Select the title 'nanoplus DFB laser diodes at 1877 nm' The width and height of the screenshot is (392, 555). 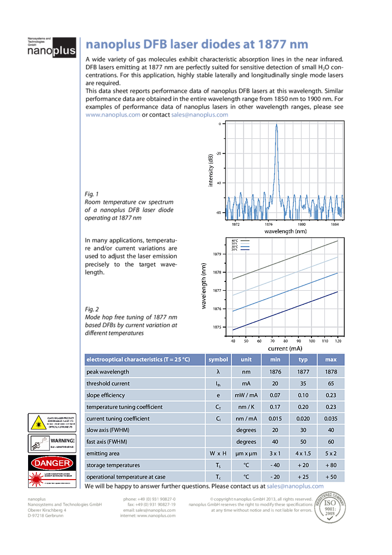[197, 45]
